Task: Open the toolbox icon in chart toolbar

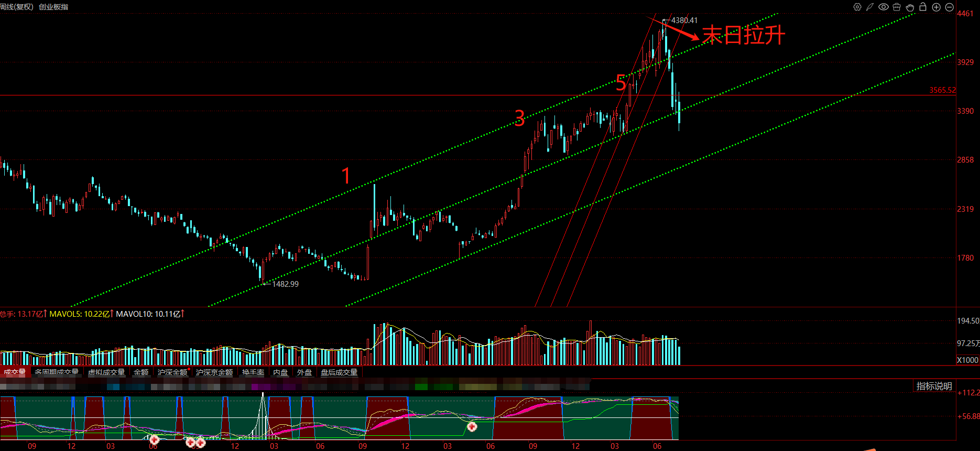Action: coord(897,7)
